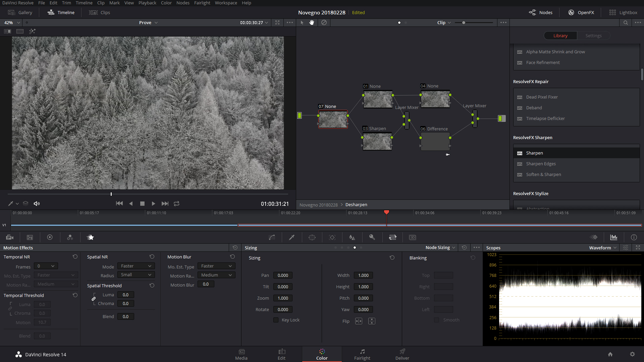Open the Key palette icon

click(372, 237)
